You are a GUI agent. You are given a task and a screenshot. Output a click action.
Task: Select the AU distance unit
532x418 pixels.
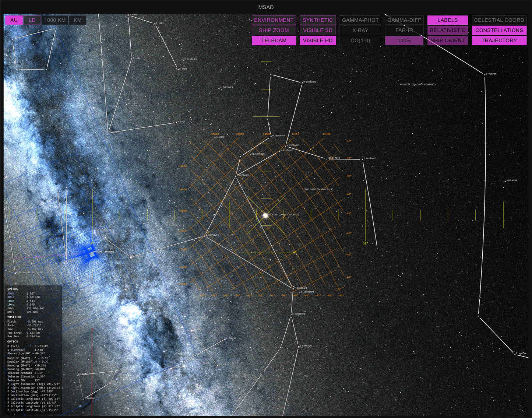coord(14,20)
